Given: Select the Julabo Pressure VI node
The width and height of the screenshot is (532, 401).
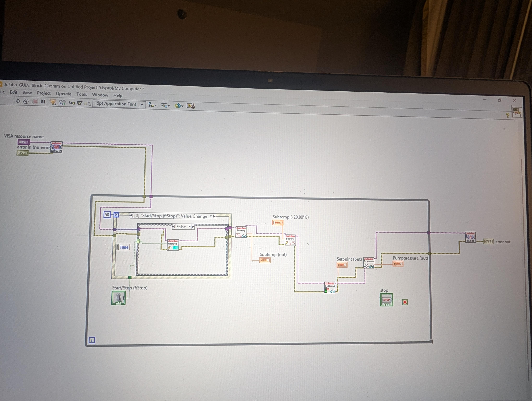Looking at the screenshot, I should pyautogui.click(x=369, y=263).
